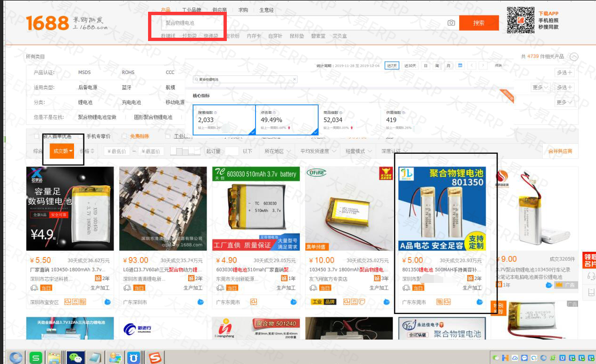Click the collapse circle icon beside 4739 件相关产品
The height and width of the screenshot is (364, 596).
point(573,57)
